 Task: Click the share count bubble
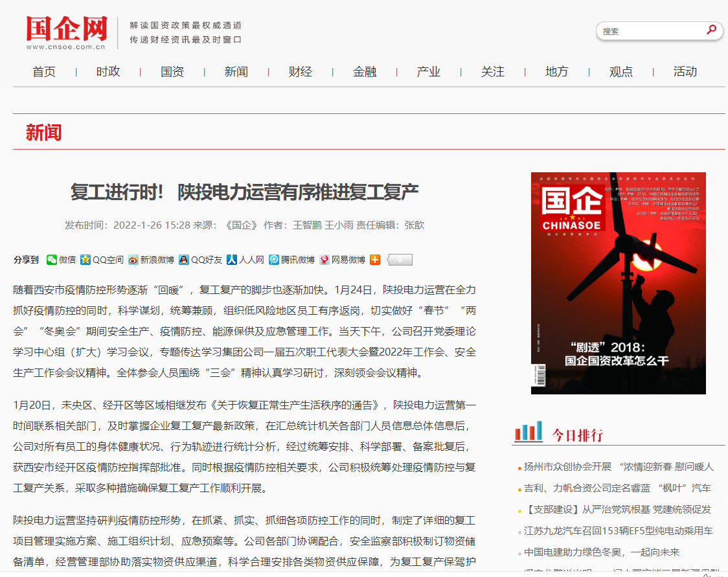tap(400, 260)
